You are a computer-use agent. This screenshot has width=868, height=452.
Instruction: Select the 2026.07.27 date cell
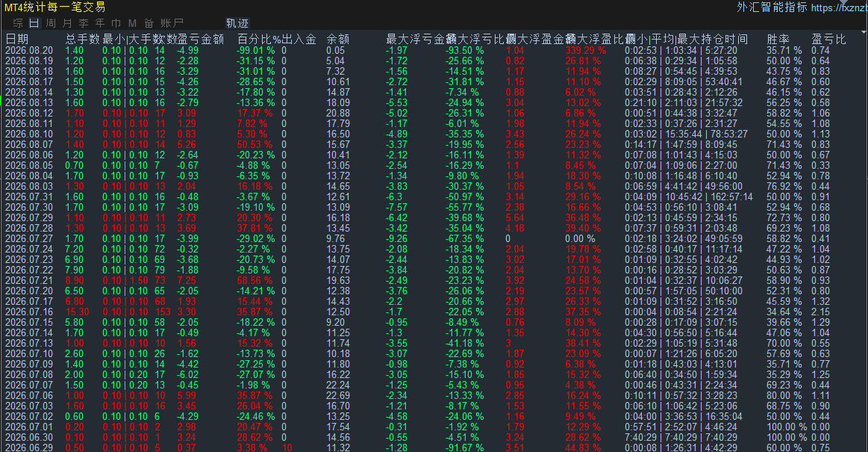coord(29,239)
